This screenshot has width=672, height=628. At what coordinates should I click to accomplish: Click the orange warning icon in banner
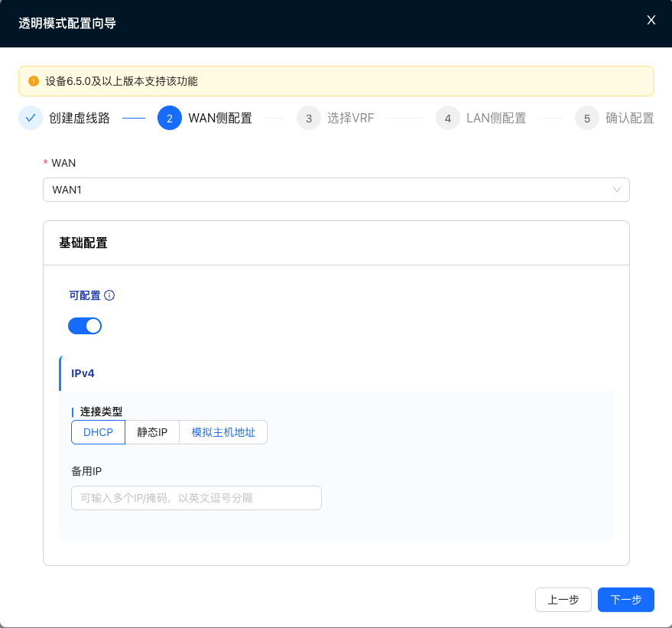(33, 81)
